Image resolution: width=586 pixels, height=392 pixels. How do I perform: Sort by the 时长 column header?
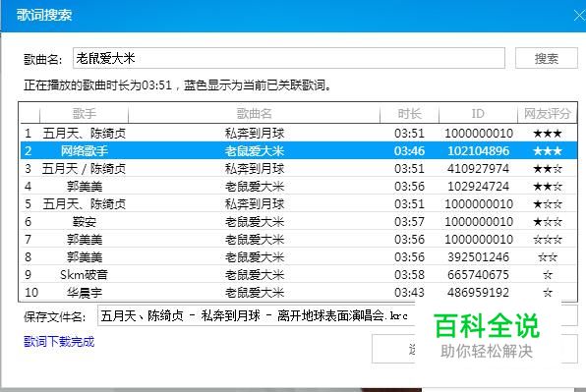(409, 114)
